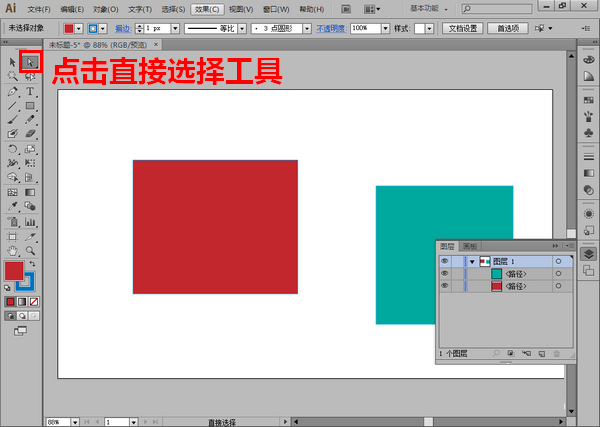Open the 效果(C) menu
The width and height of the screenshot is (600, 427).
[207, 9]
